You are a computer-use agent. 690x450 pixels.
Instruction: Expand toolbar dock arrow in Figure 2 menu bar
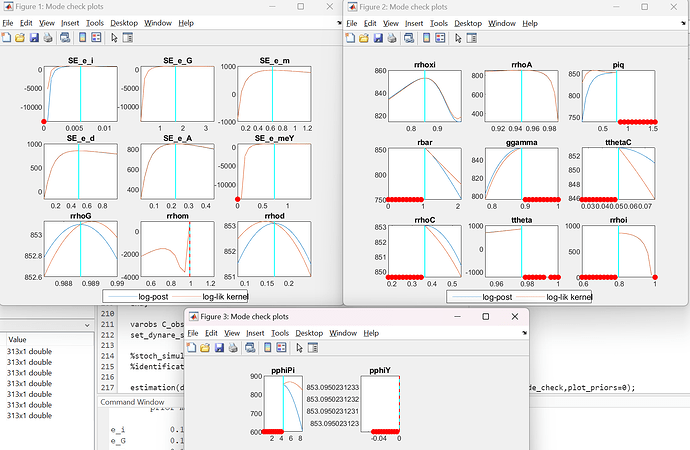pyautogui.click(x=683, y=23)
